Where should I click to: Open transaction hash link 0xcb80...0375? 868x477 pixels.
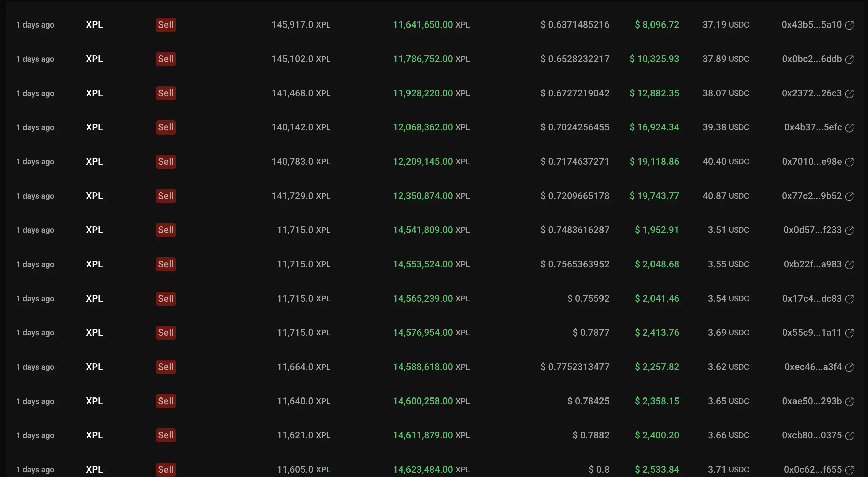click(x=811, y=435)
